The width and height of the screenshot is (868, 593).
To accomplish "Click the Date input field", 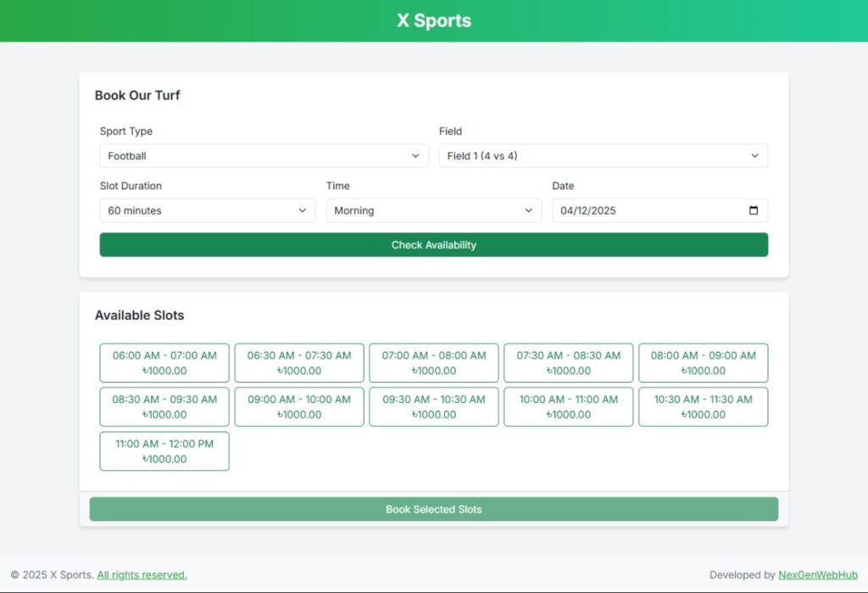I will click(644, 210).
